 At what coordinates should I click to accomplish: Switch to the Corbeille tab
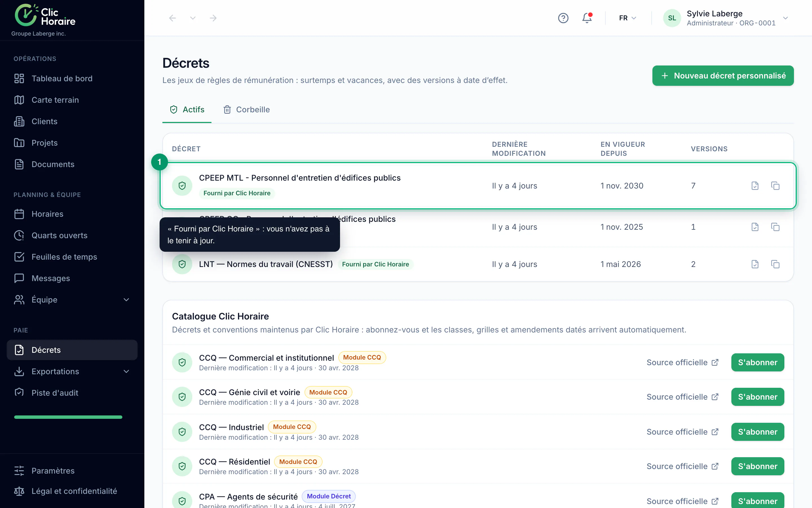246,110
